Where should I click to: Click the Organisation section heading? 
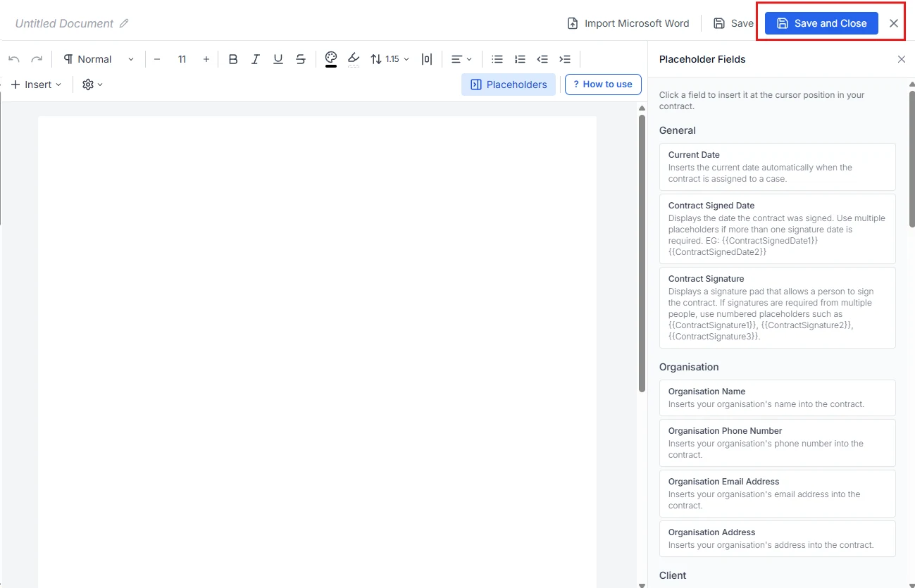689,367
